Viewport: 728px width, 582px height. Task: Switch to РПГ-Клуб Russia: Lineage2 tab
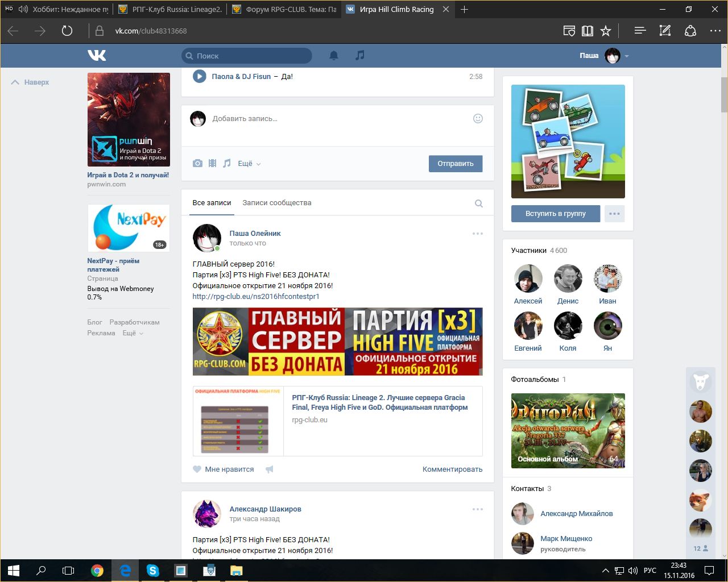170,9
